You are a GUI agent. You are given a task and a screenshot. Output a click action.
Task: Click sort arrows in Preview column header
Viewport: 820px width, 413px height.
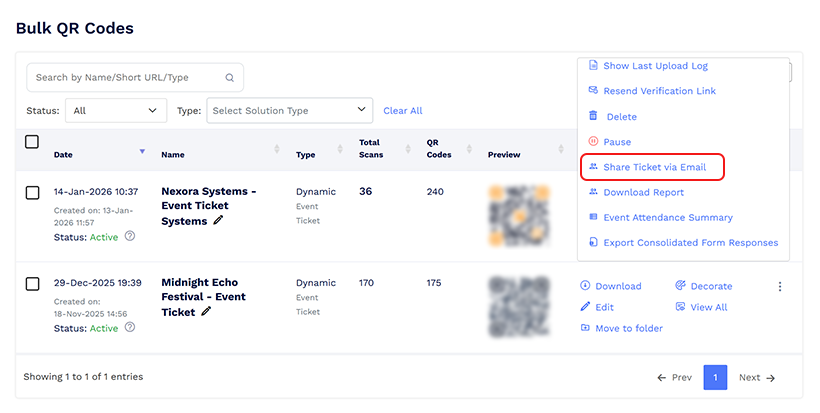[561, 149]
